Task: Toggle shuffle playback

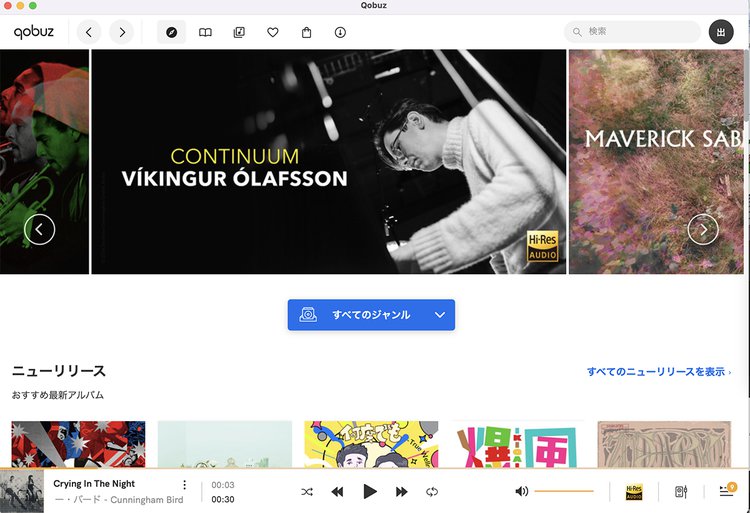Action: coord(307,491)
